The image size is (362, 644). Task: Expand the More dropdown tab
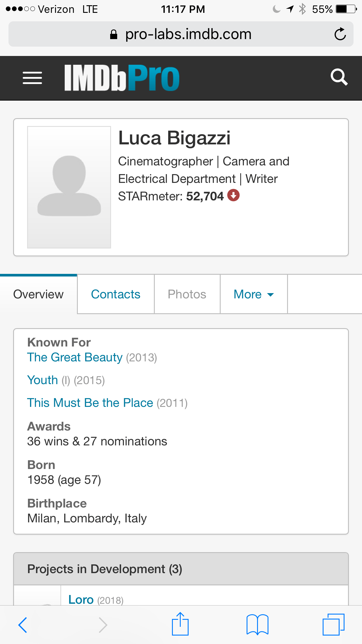click(254, 294)
